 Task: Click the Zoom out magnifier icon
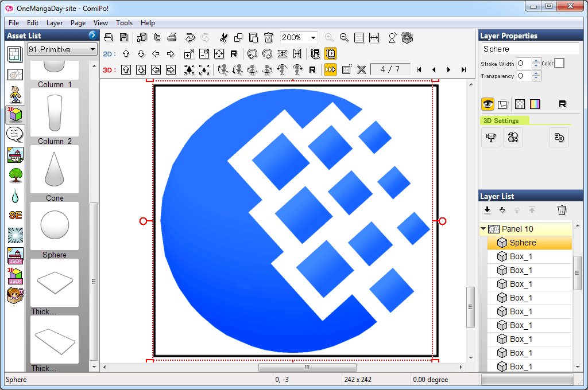click(x=344, y=37)
